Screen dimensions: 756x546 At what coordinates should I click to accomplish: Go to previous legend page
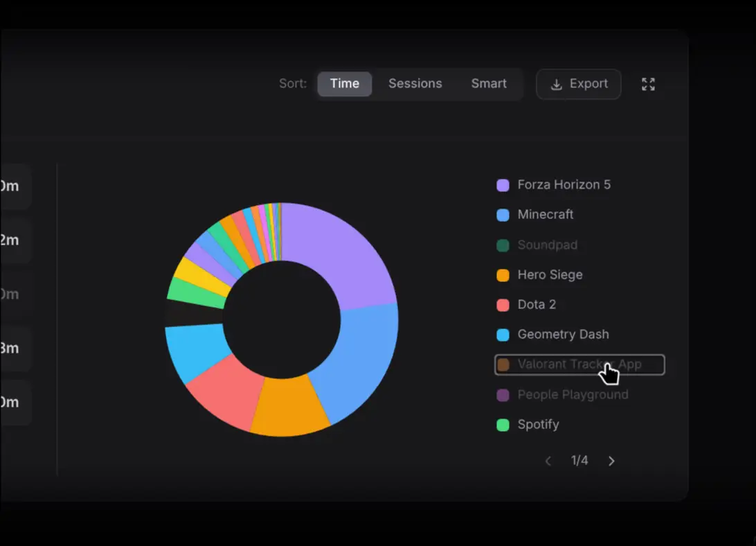click(x=548, y=461)
